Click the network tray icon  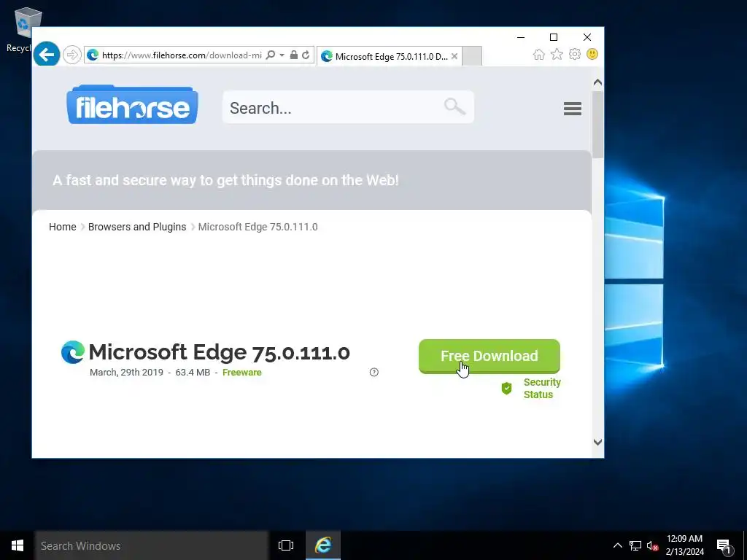pyautogui.click(x=635, y=545)
